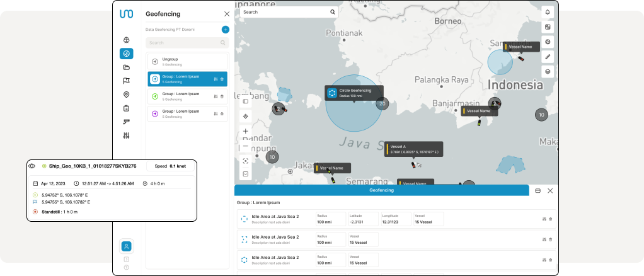
Task: Click the Geofencing panel search field
Action: click(187, 43)
